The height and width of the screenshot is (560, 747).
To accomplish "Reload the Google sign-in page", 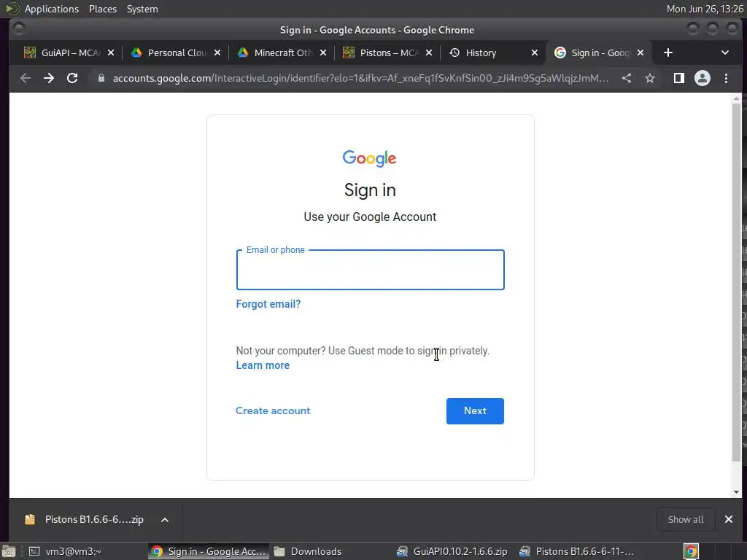I will (x=72, y=78).
